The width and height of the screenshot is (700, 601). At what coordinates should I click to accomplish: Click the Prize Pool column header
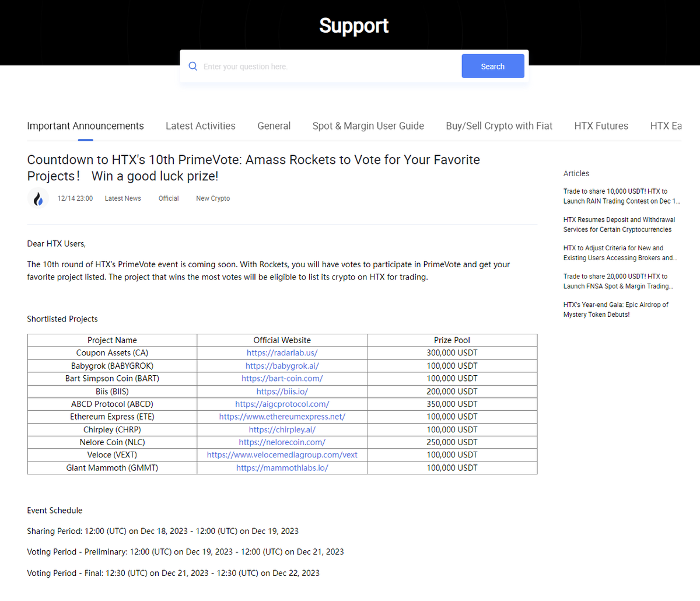[452, 340]
